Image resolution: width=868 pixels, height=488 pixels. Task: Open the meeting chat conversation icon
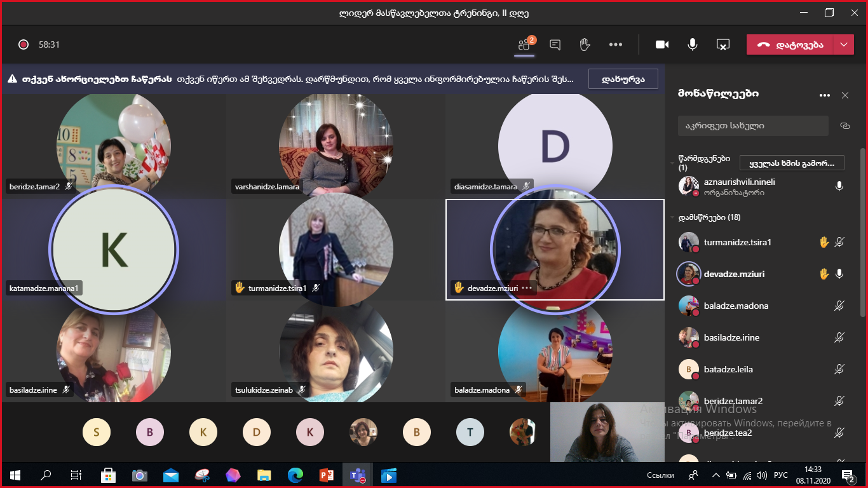coord(555,44)
